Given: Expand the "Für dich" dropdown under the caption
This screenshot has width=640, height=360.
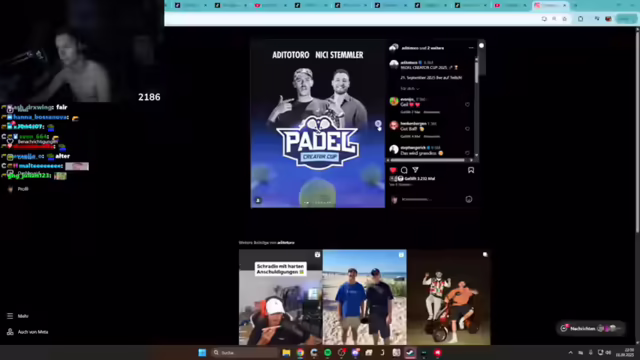Looking at the screenshot, I should point(409,89).
